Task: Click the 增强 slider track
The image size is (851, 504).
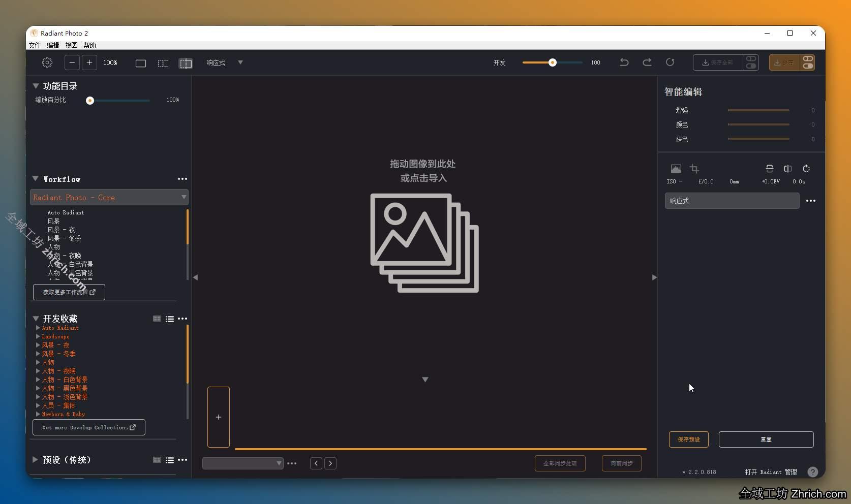Action: point(759,110)
